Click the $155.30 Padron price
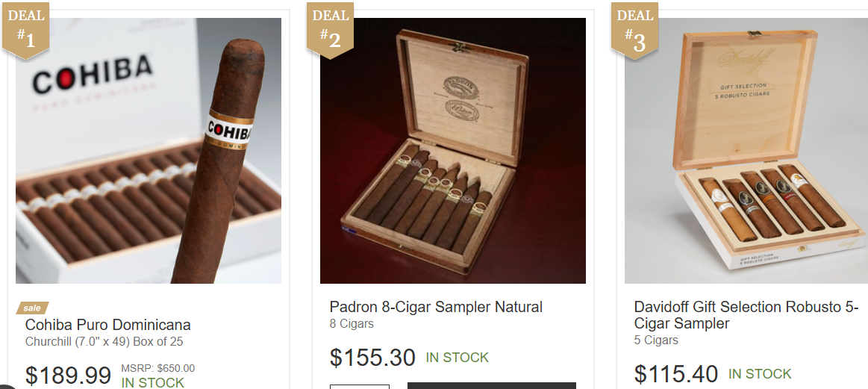 tap(372, 358)
